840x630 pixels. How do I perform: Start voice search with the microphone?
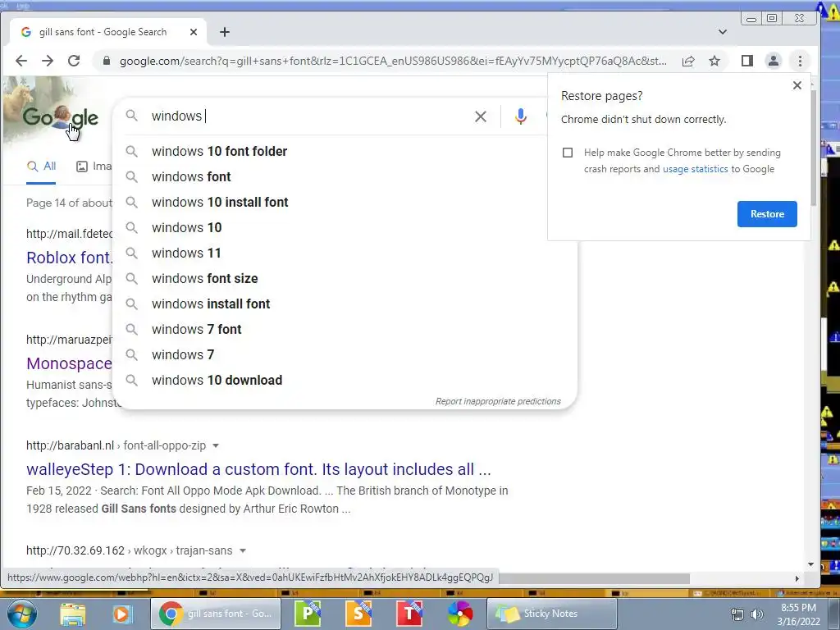click(520, 116)
